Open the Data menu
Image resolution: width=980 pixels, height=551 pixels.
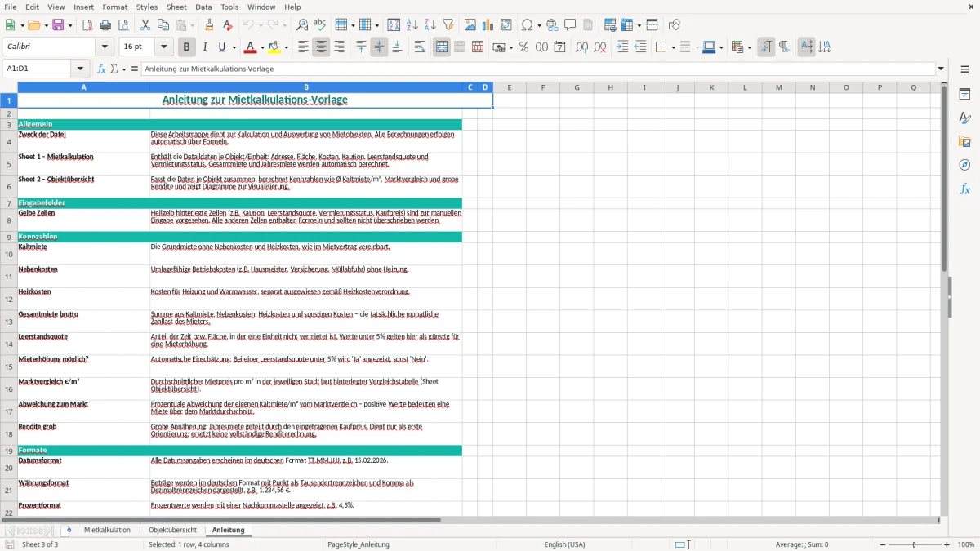(x=203, y=7)
